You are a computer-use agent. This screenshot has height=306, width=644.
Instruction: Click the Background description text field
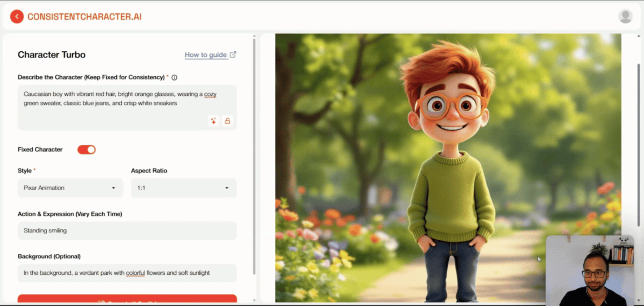click(127, 273)
